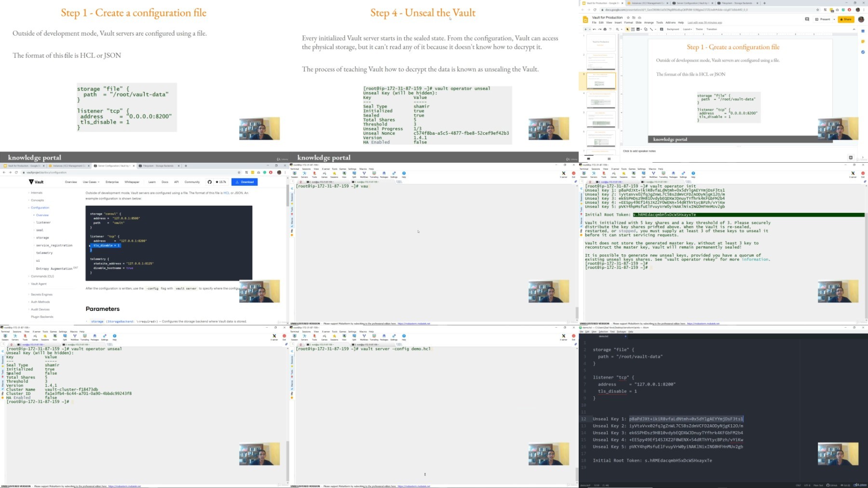Hide the menus with Slides toolbar chevron

pos(854,29)
